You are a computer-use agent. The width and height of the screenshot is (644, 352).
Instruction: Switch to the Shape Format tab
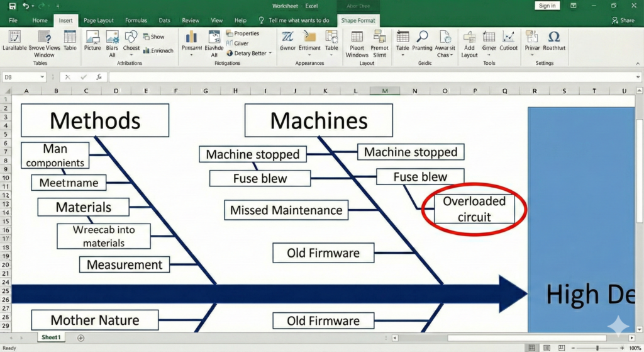[x=358, y=20]
